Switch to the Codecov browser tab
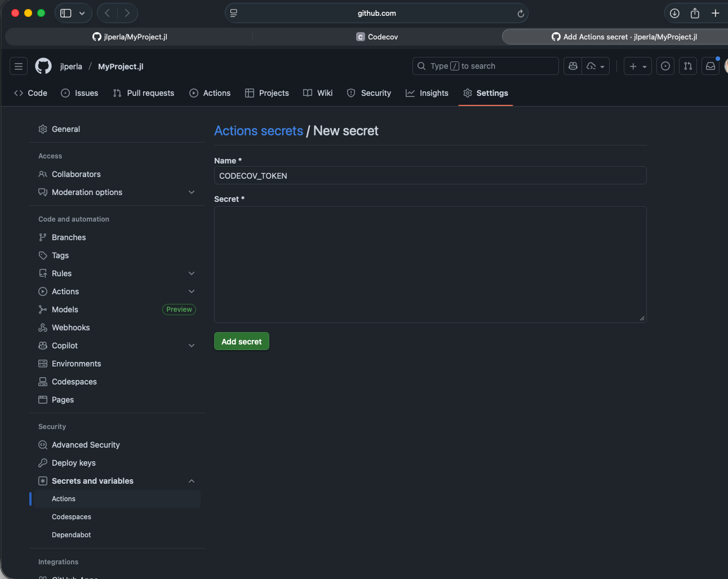Image resolution: width=728 pixels, height=579 pixels. pyautogui.click(x=377, y=37)
